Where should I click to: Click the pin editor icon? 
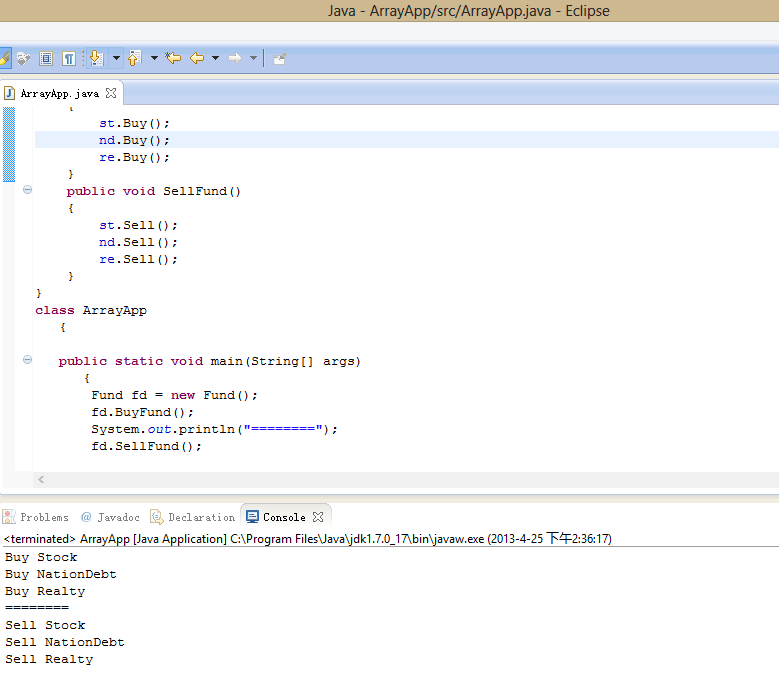[279, 59]
